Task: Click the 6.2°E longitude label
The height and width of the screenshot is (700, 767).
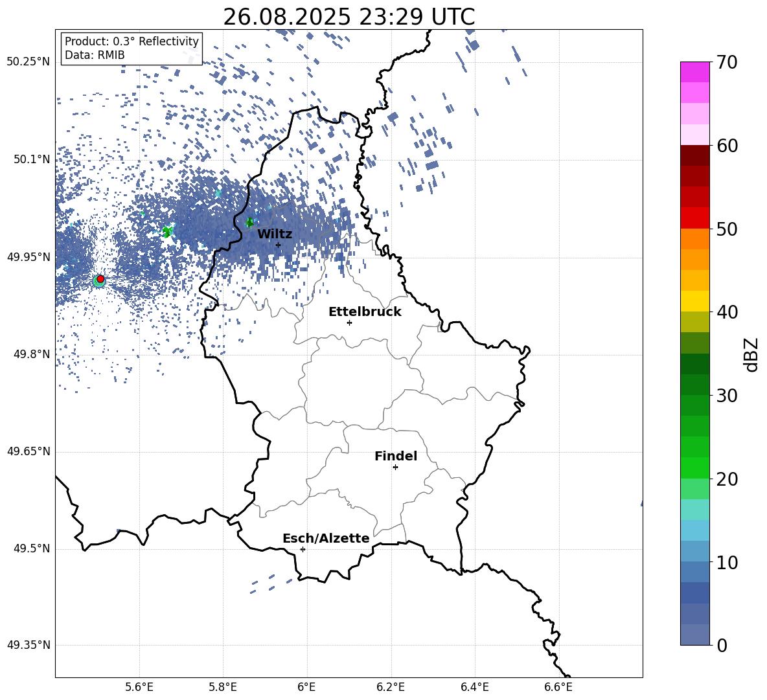Action: pyautogui.click(x=391, y=687)
